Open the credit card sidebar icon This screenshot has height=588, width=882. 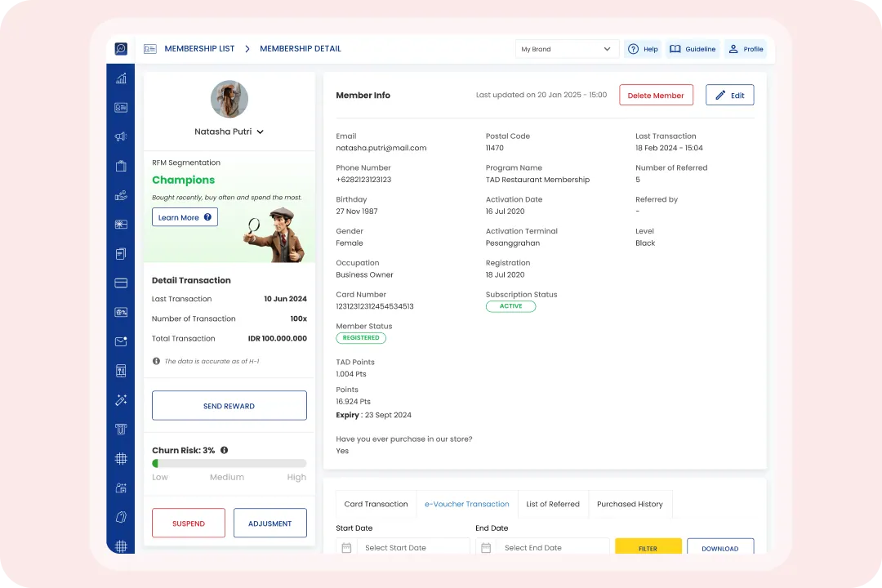pos(121,283)
